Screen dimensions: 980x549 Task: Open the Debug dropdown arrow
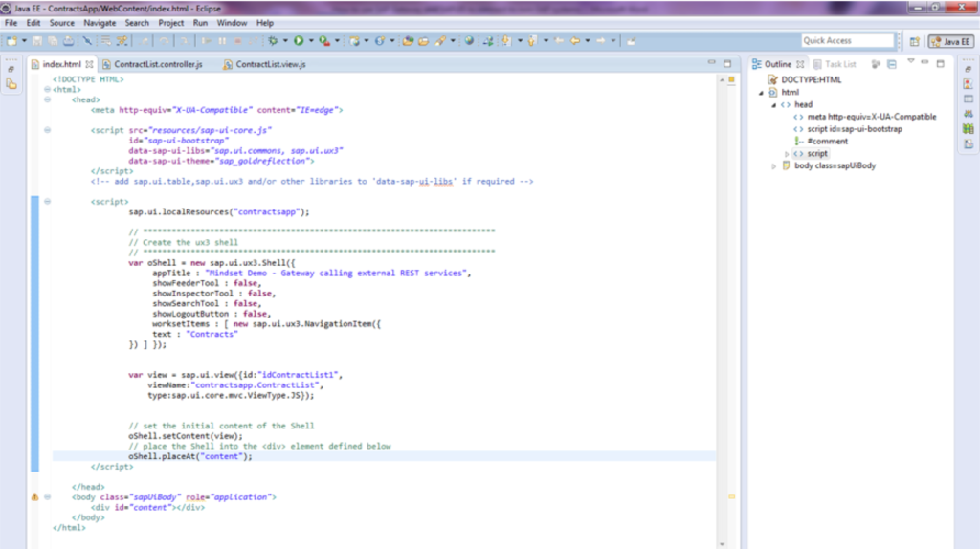click(x=285, y=41)
